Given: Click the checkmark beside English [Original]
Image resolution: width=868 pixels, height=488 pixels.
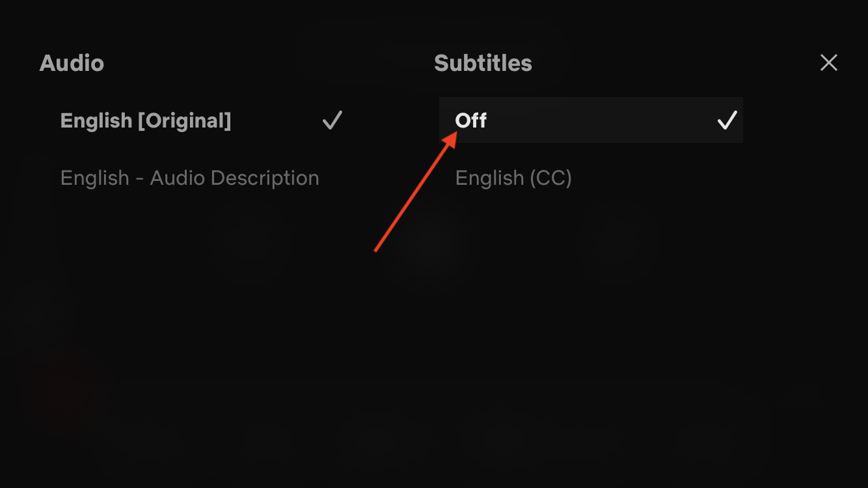Looking at the screenshot, I should click(332, 120).
